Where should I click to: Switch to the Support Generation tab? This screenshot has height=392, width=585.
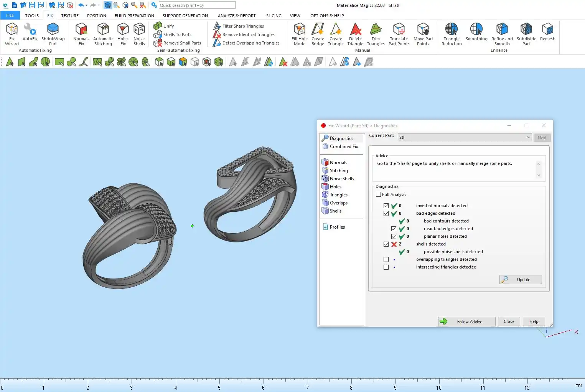click(185, 16)
